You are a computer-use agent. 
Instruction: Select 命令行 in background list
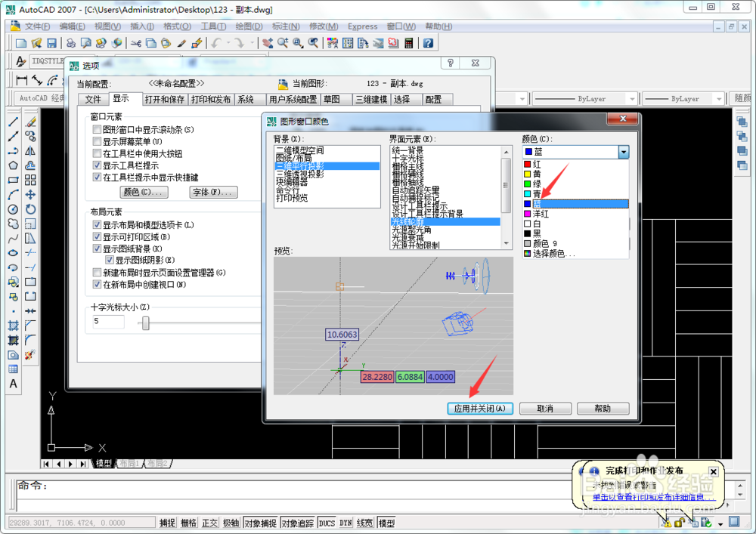point(287,190)
